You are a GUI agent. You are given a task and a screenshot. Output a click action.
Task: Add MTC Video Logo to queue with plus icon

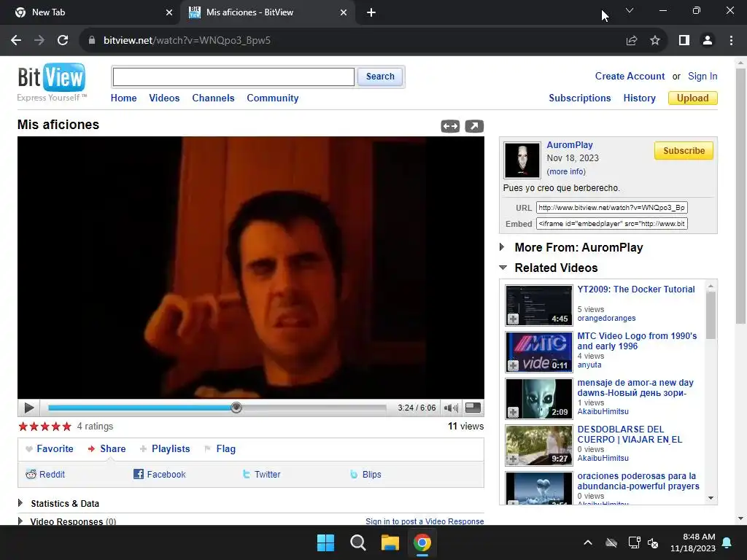513,366
